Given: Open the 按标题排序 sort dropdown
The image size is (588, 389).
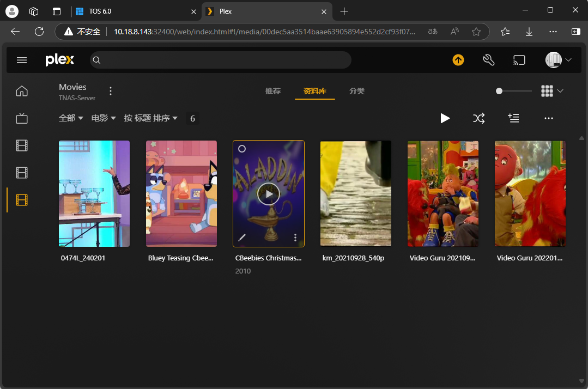Looking at the screenshot, I should pyautogui.click(x=151, y=118).
